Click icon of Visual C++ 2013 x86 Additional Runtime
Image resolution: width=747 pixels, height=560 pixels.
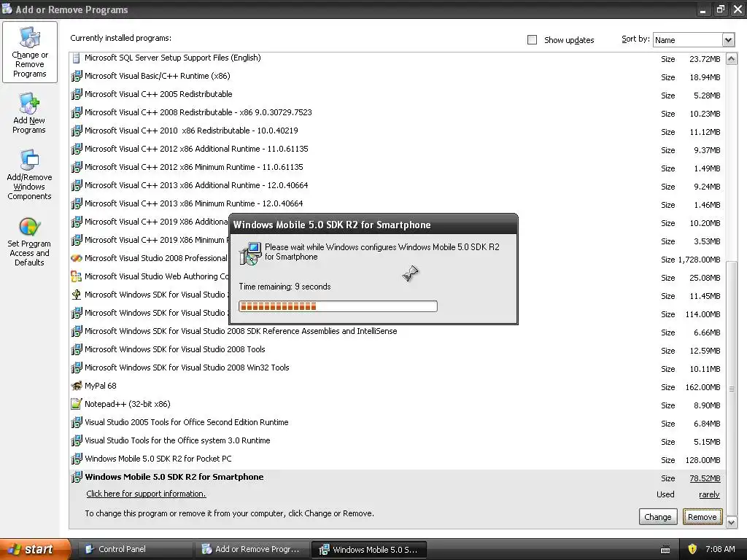pos(76,186)
